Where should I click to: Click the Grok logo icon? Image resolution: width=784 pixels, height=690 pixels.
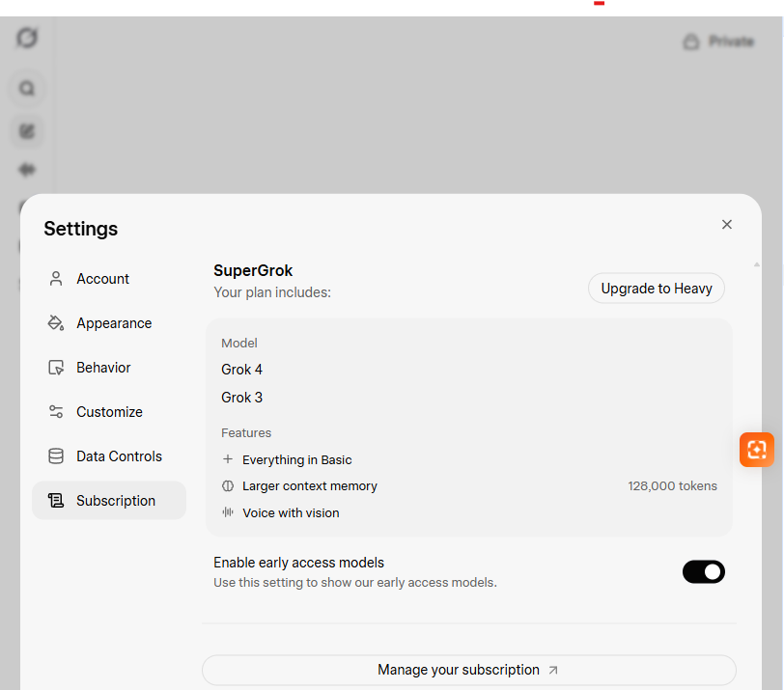[27, 39]
